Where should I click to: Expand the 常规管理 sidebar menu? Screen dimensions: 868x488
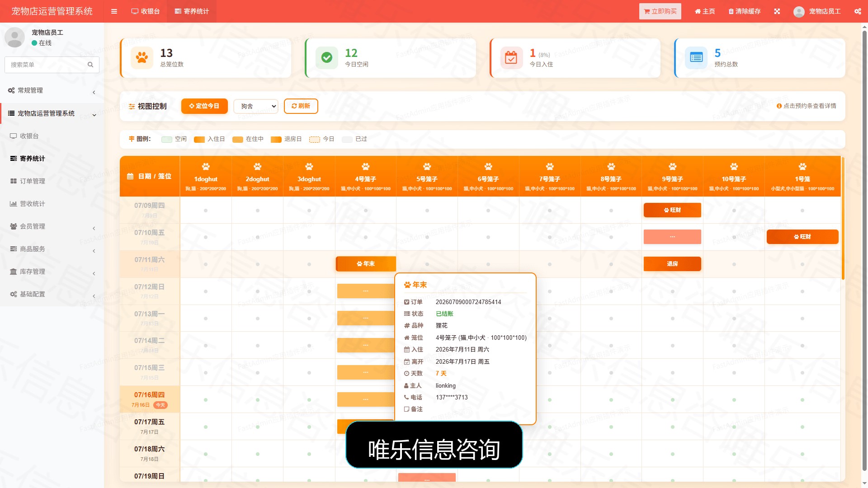(52, 90)
